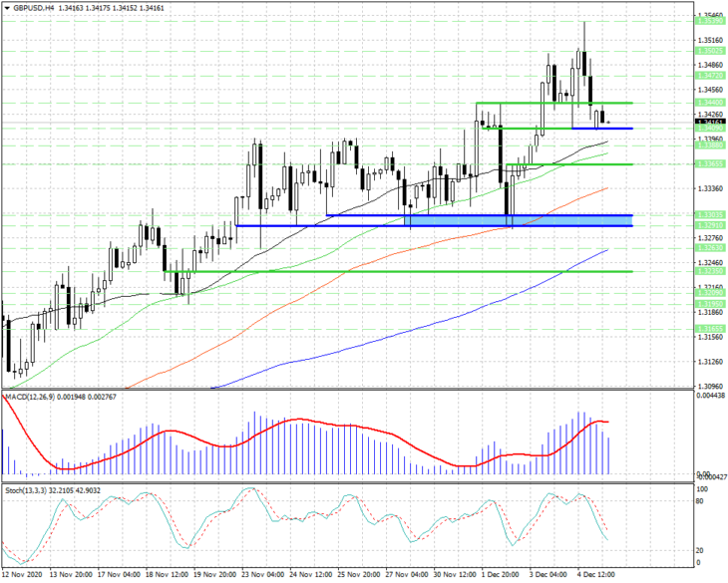Screen dimensions: 728x583
Task: Select the green price label 1.32090
Action: click(710, 293)
